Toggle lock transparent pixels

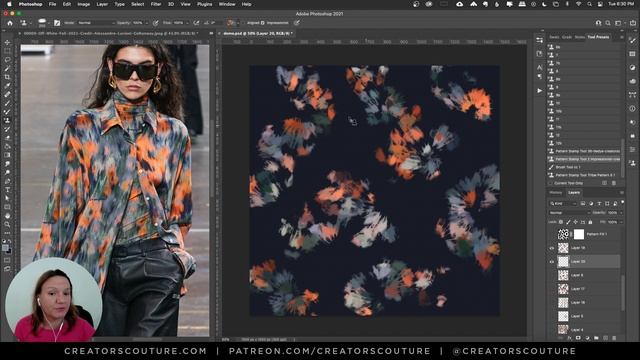(561, 222)
